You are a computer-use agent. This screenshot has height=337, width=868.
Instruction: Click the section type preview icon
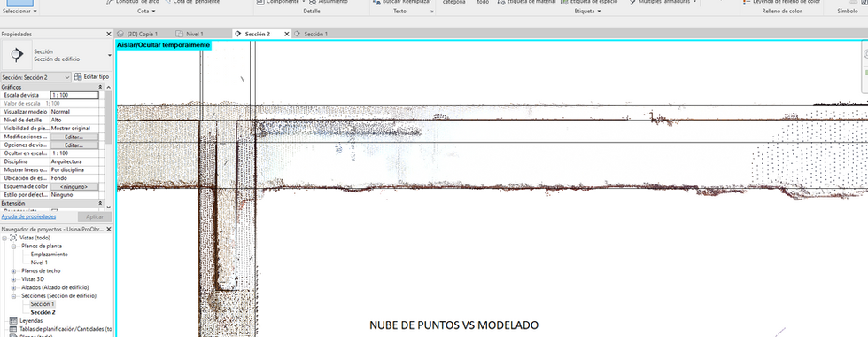[17, 54]
